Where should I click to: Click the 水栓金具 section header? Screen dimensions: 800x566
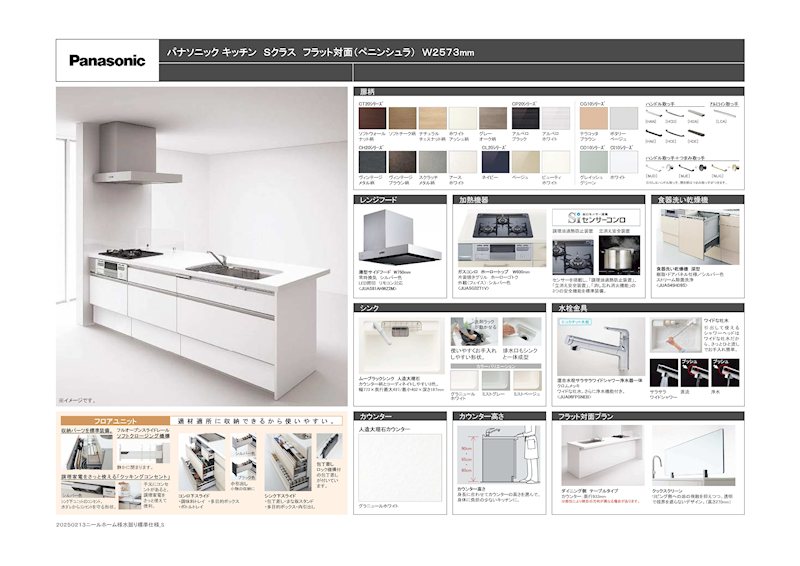click(573, 309)
